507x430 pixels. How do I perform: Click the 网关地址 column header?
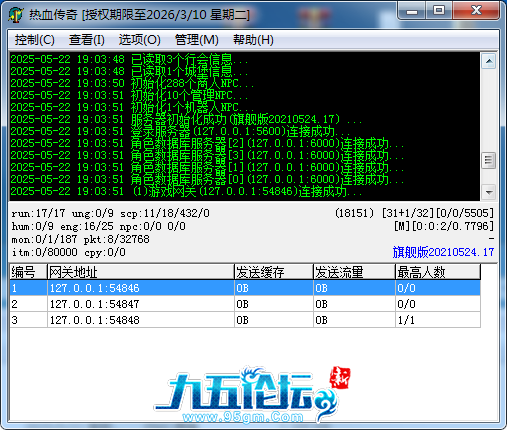coord(141,272)
